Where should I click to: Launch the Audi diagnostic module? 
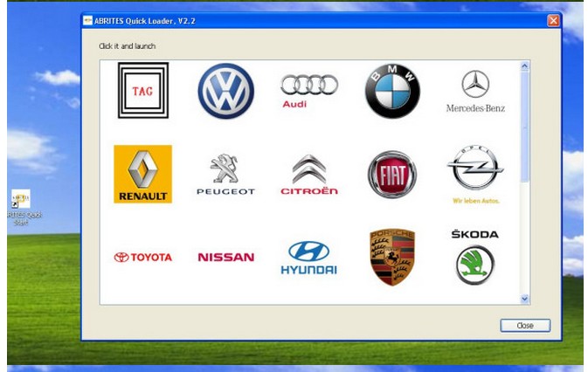(309, 91)
